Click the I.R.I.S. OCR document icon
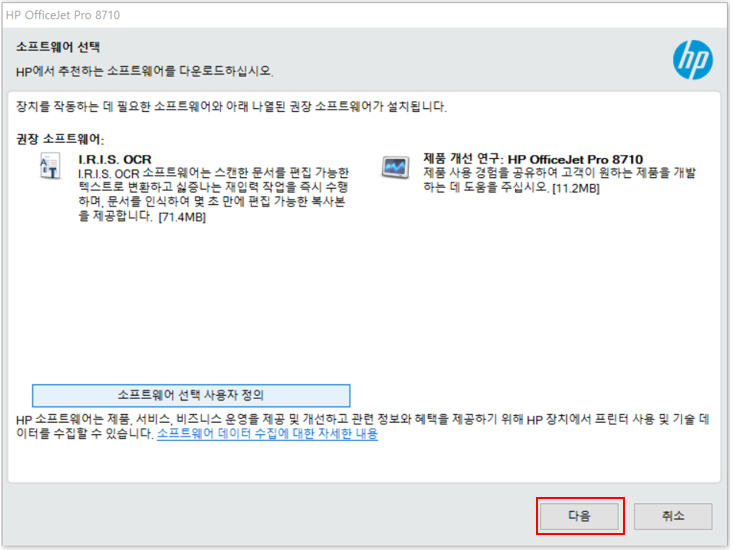This screenshot has height=550, width=733. coord(49,166)
